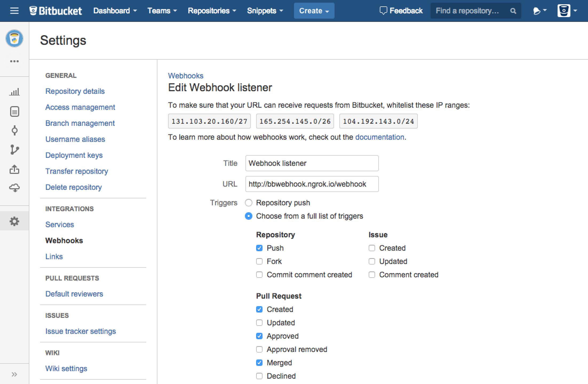Enable the Fork trigger checkbox
The width and height of the screenshot is (588, 384).
tap(259, 261)
